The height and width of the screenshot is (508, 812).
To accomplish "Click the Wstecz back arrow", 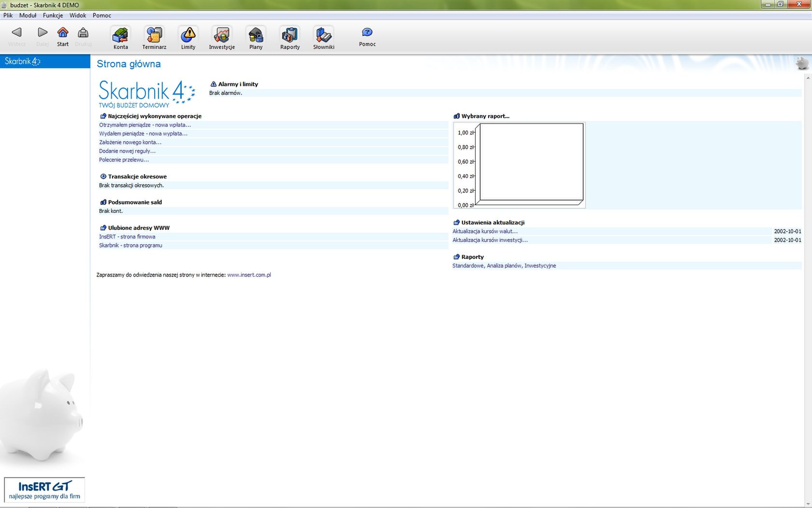I will coord(17,37).
